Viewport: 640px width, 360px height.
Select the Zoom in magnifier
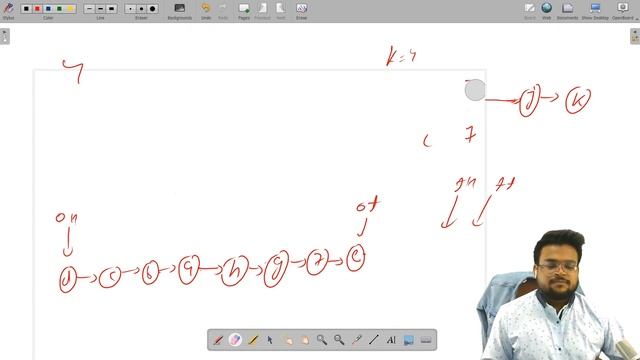click(x=322, y=340)
